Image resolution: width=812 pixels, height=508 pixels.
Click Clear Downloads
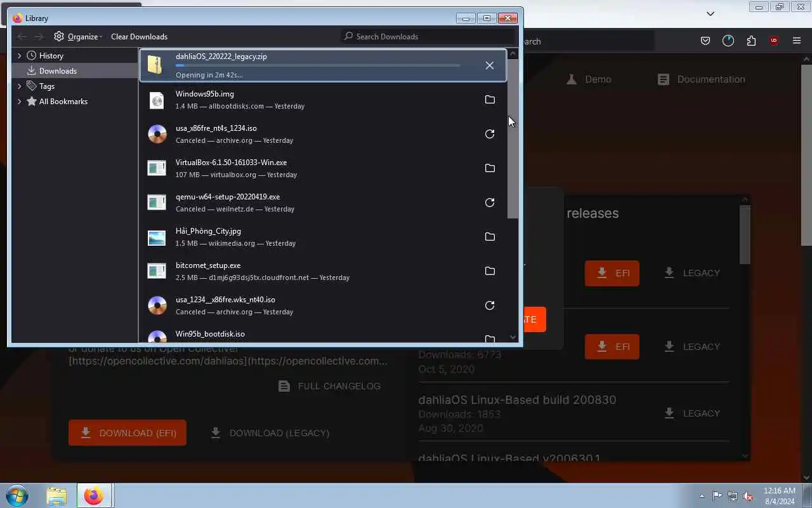pos(139,37)
